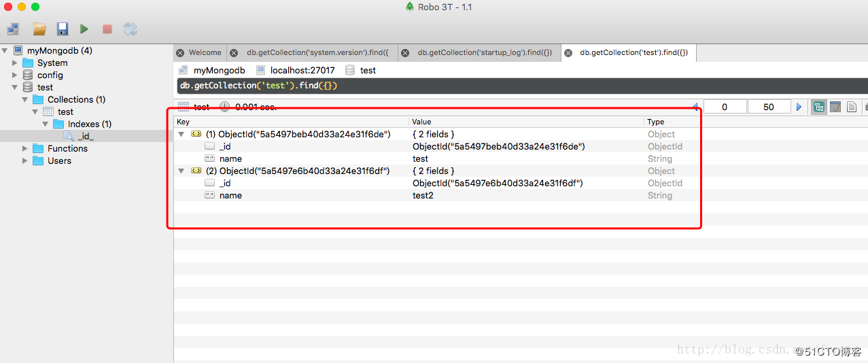Screen dimensions: 868x363
Task: Stop execution with the red square icon
Action: pos(107,29)
